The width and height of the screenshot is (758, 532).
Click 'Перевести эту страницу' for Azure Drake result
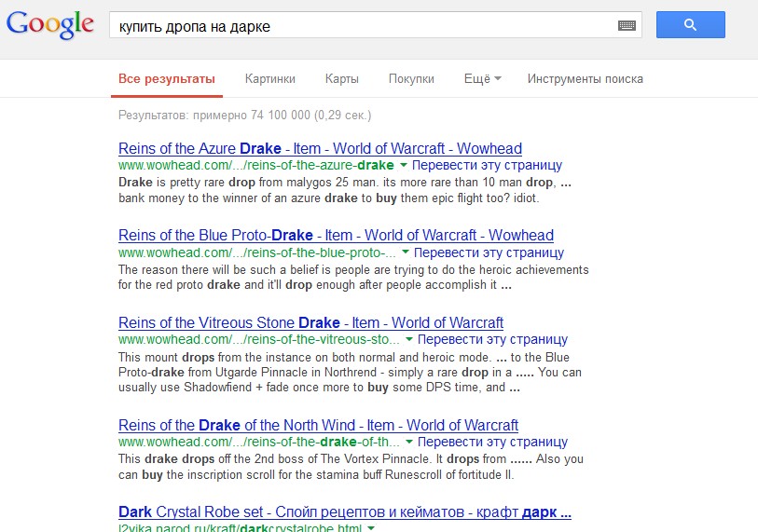pyautogui.click(x=487, y=165)
